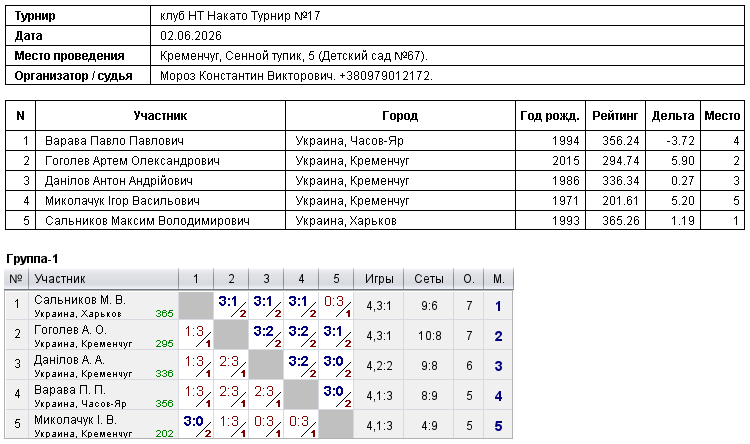Click the 'Турнир' row label
This screenshot has width=750, height=444.
[x=35, y=16]
